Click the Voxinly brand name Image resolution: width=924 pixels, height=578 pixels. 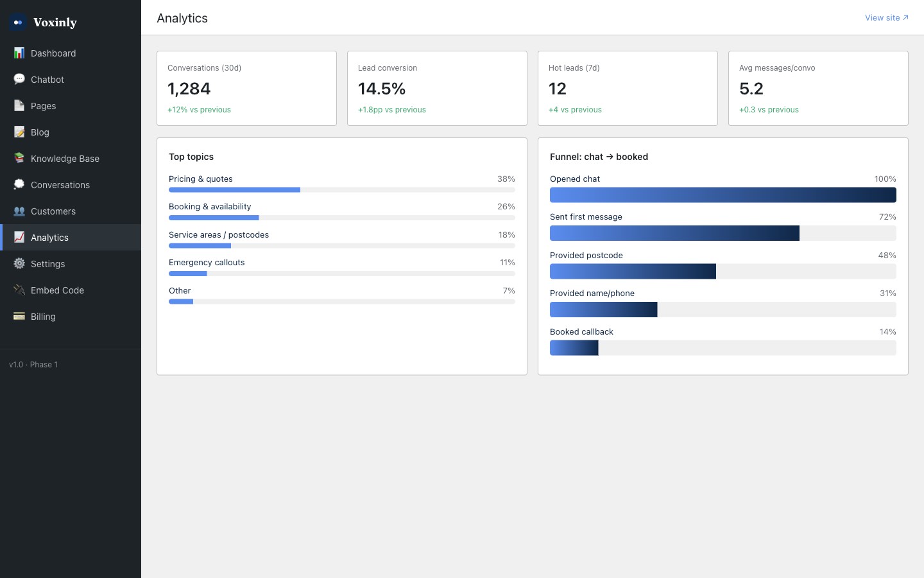[55, 22]
